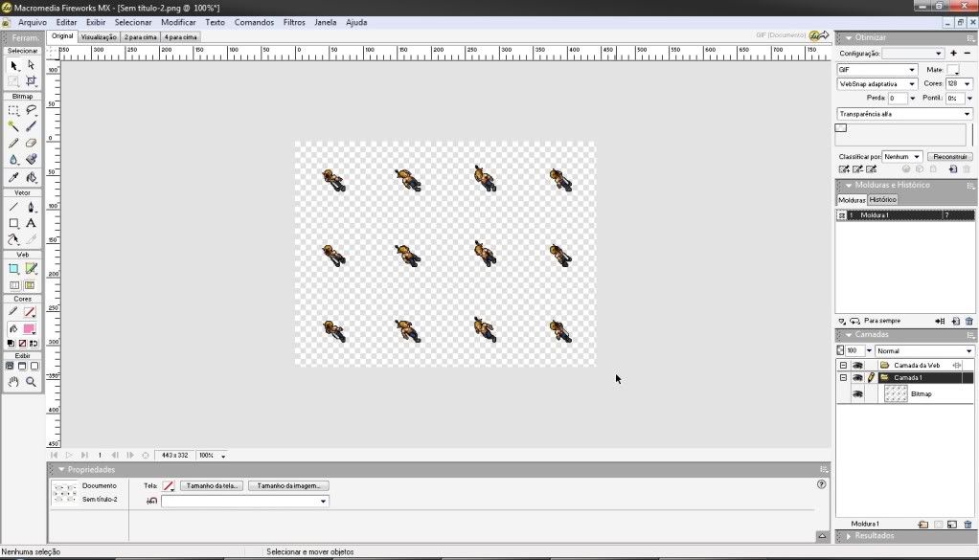
Task: Hide the Bitmap object with eye icon
Action: pos(857,394)
